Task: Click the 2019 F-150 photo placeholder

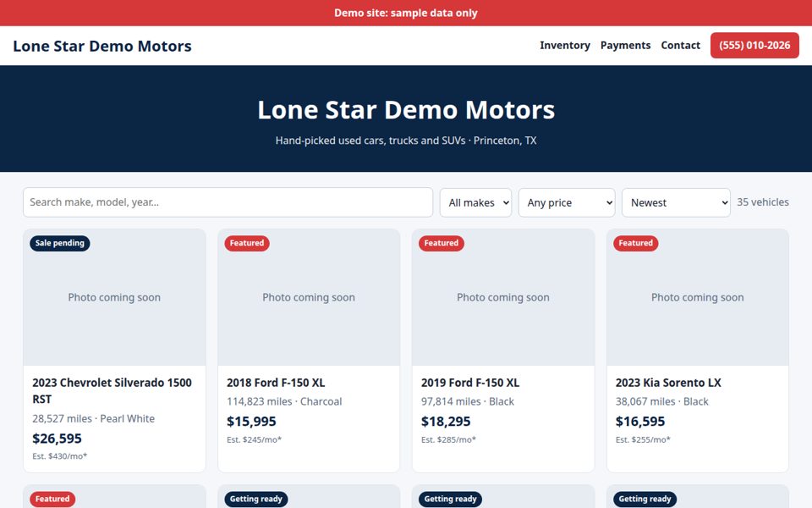Action: [x=503, y=297]
